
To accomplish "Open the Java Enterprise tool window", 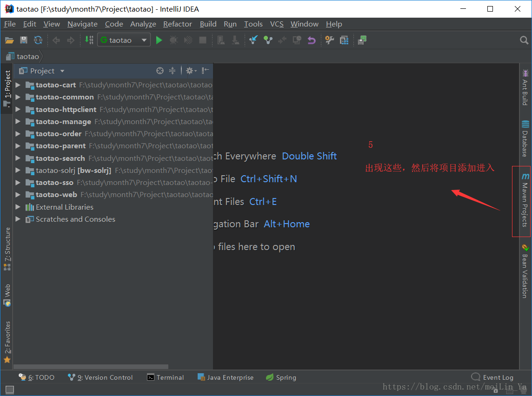I will click(225, 377).
